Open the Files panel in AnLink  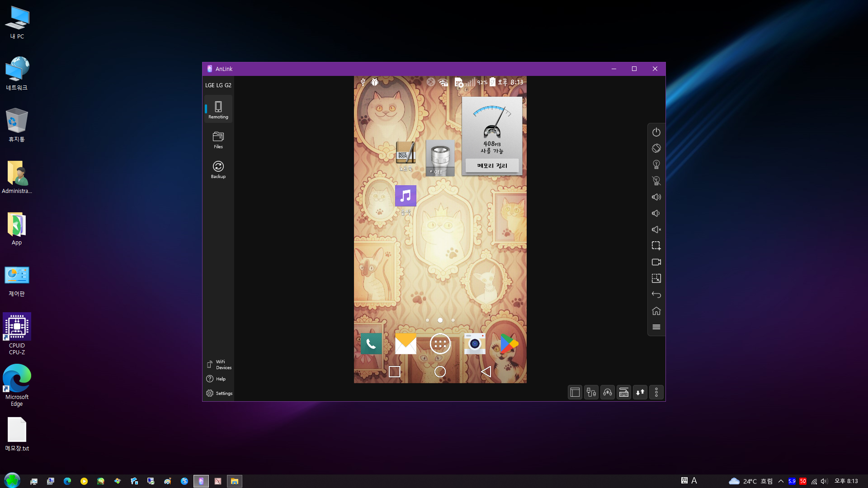[218, 140]
